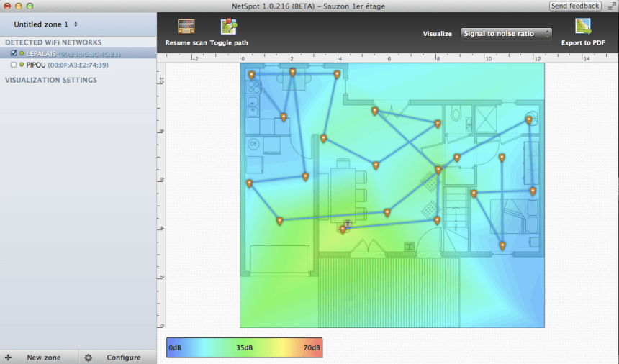Viewport: 619px width, 364px height.
Task: Click the Toggle path icon
Action: 229,28
